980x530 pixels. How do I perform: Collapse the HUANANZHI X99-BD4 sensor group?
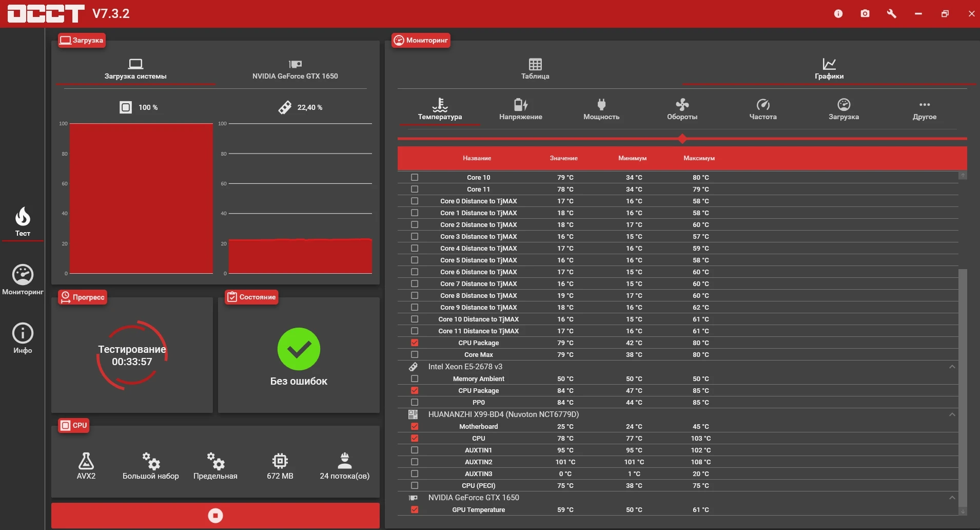coord(952,414)
